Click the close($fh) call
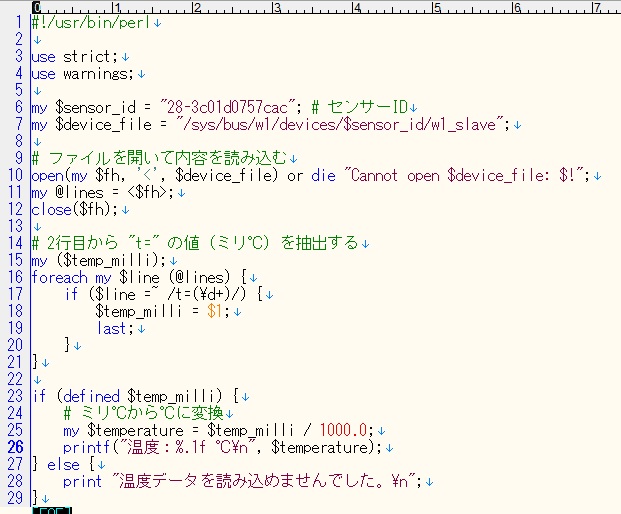The image size is (621, 514). pos(74,209)
